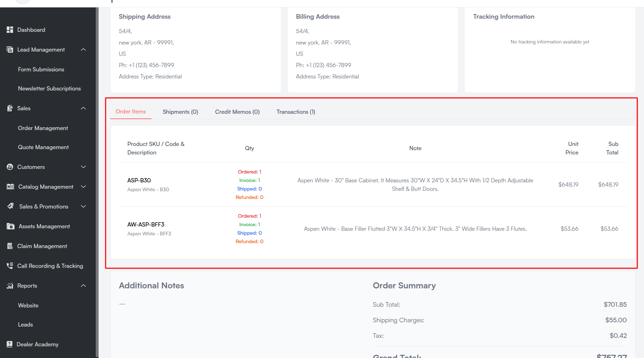Open the Credit Memos (0) tab

(237, 112)
